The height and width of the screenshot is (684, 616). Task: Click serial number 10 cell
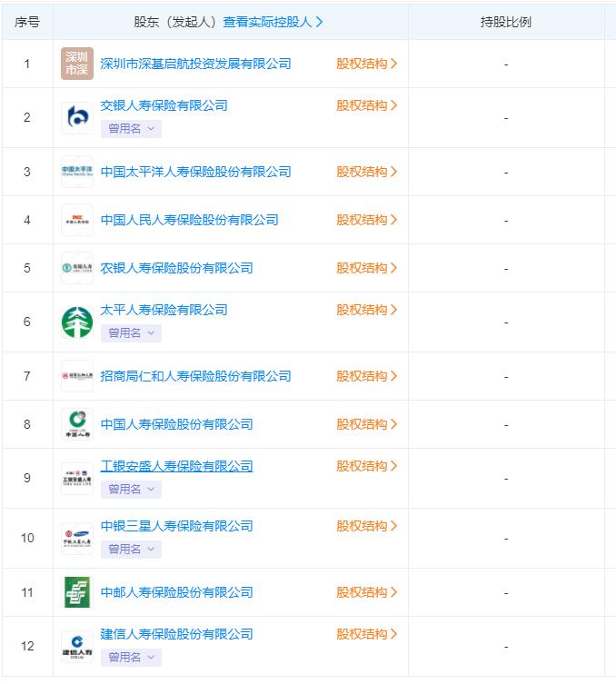[27, 539]
